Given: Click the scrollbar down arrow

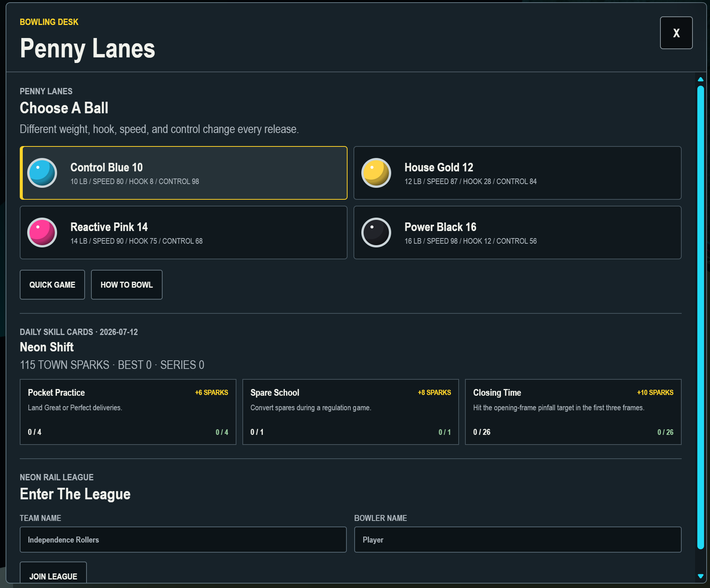Looking at the screenshot, I should click(x=700, y=576).
